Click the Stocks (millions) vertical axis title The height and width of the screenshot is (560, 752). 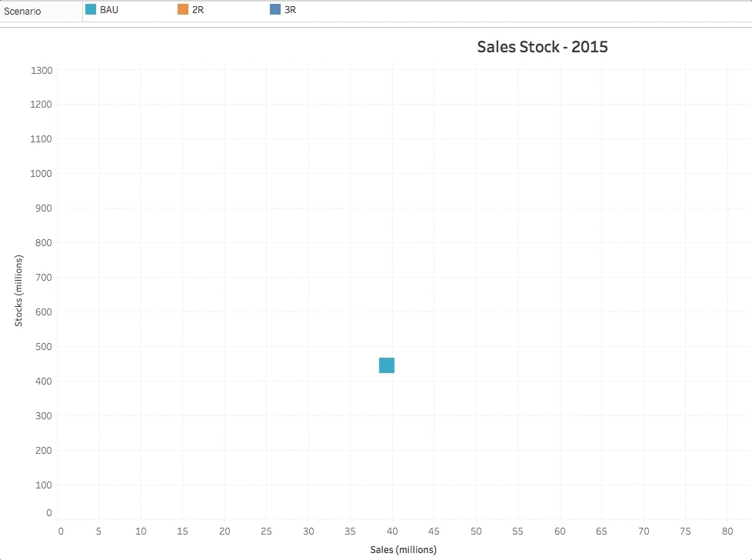19,291
